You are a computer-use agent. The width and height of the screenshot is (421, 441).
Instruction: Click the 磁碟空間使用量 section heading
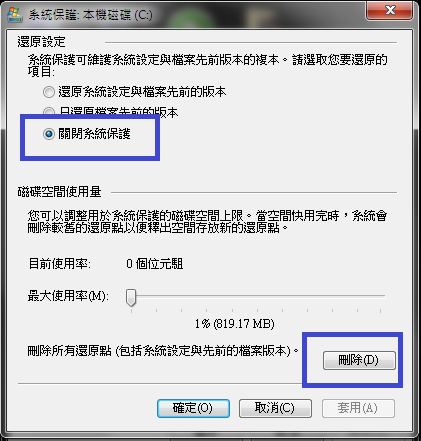pyautogui.click(x=59, y=192)
